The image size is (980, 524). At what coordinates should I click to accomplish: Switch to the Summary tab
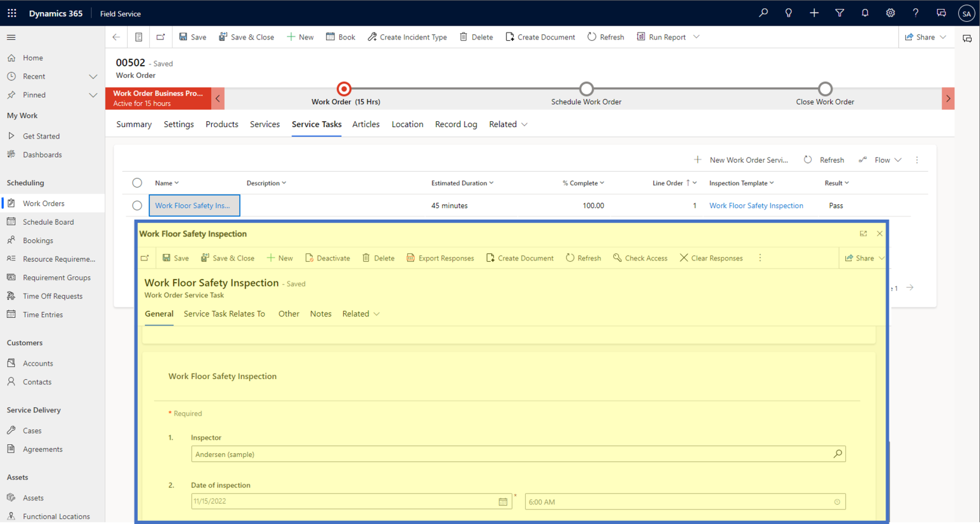pos(133,124)
